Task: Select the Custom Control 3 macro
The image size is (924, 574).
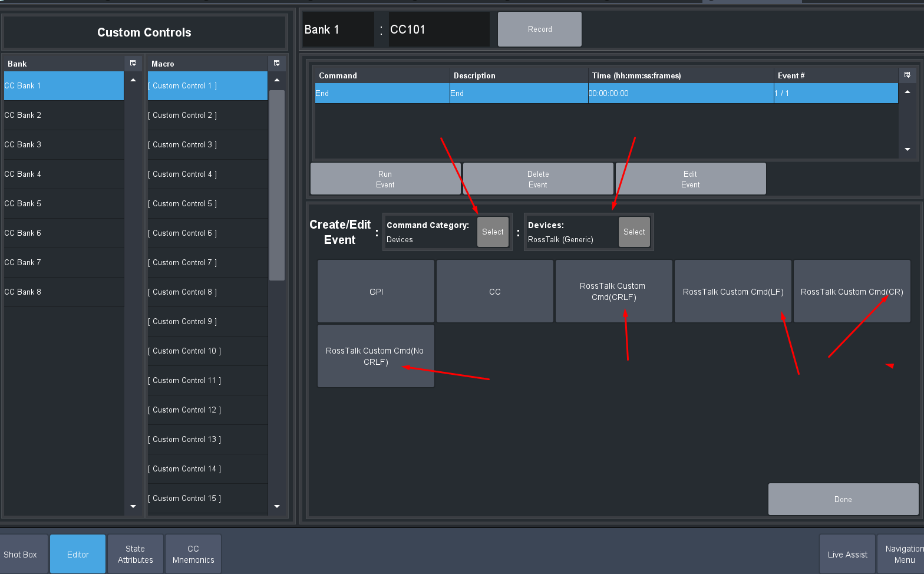Action: pyautogui.click(x=207, y=145)
